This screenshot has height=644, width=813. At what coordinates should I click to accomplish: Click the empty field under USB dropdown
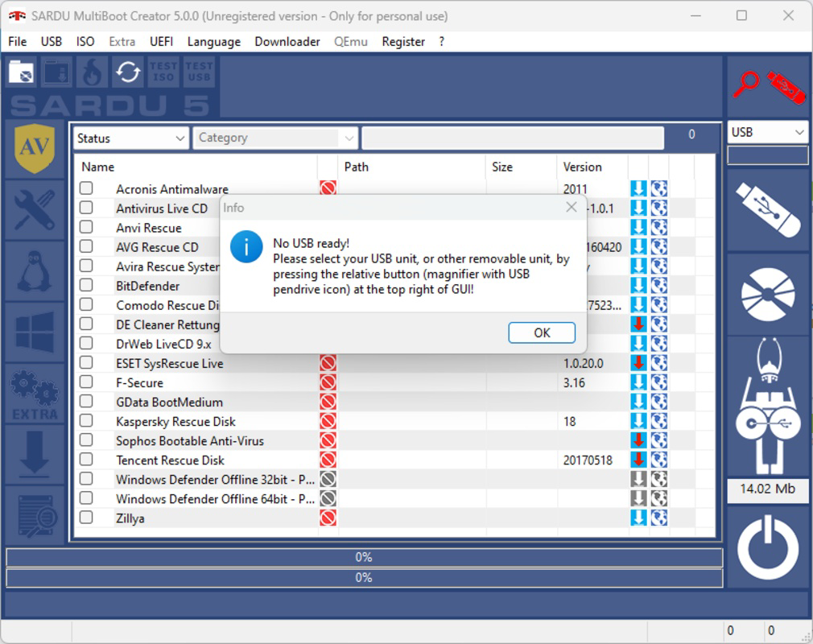tap(767, 155)
